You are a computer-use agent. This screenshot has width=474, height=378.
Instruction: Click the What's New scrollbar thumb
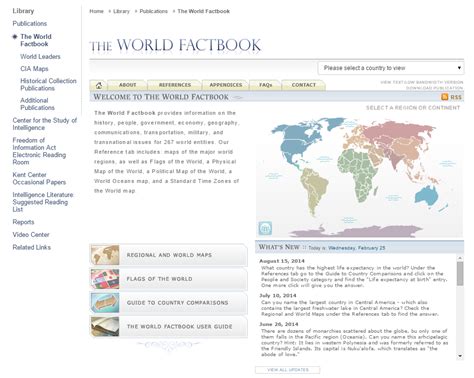tap(460, 274)
